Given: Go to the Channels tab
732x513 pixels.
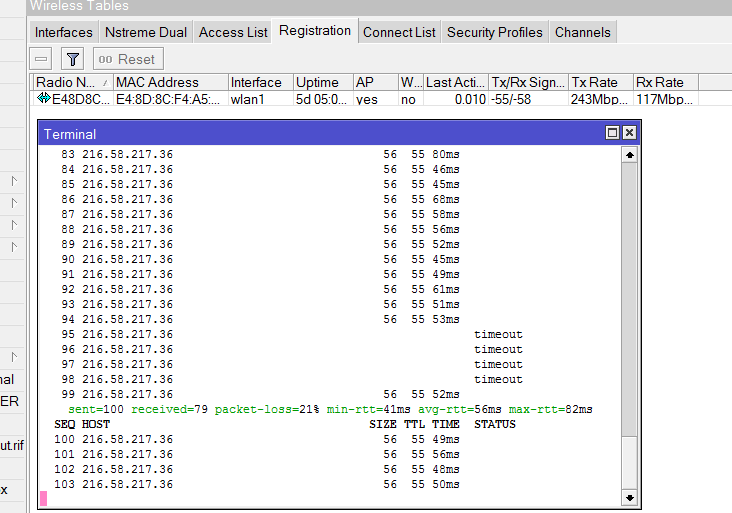Looking at the screenshot, I should click(583, 32).
